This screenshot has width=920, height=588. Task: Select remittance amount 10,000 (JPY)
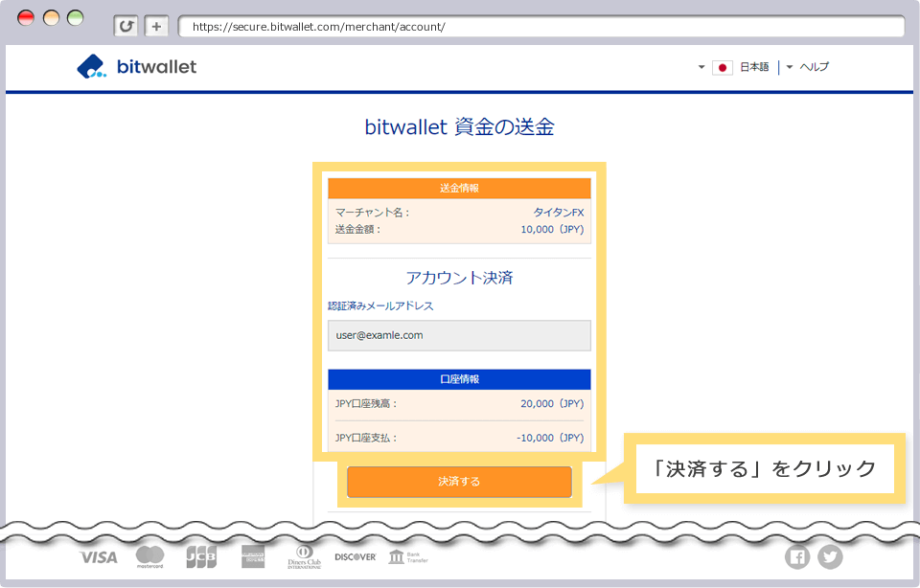click(x=552, y=229)
